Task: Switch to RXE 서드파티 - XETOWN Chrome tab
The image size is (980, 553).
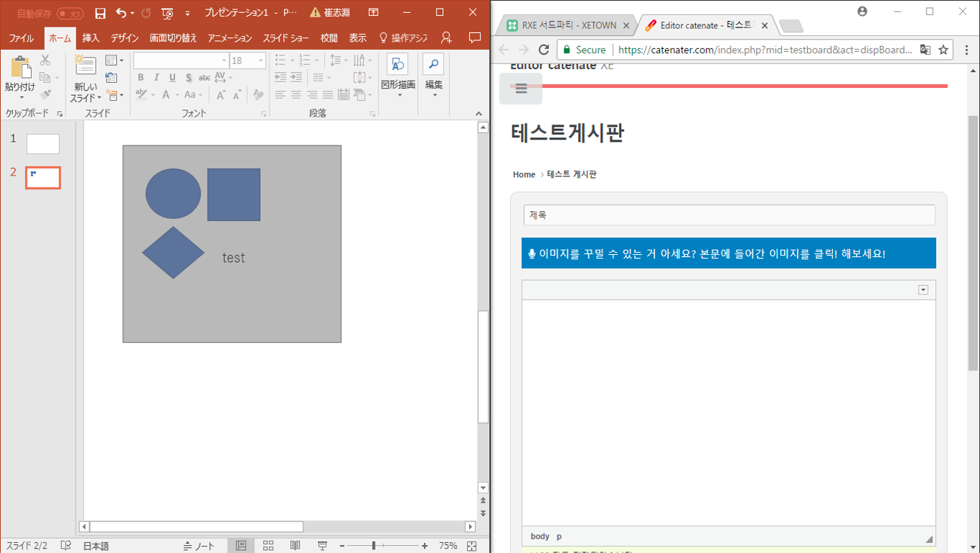Action: coord(569,25)
